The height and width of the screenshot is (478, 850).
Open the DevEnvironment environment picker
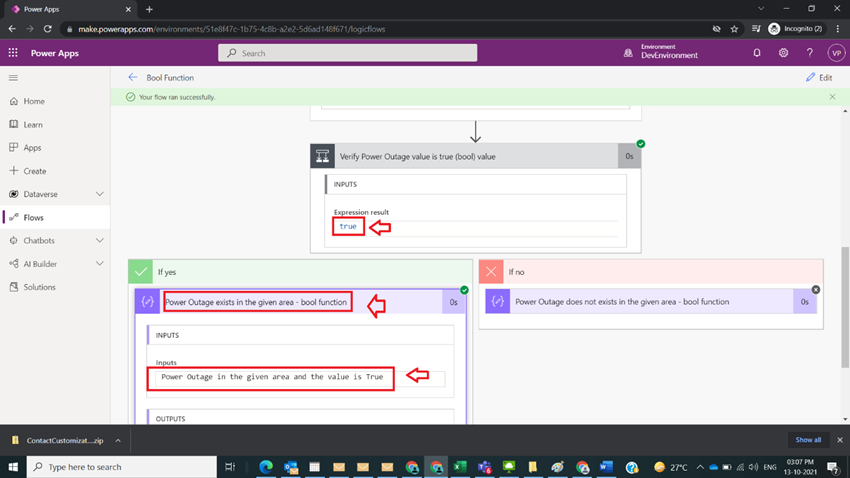661,53
